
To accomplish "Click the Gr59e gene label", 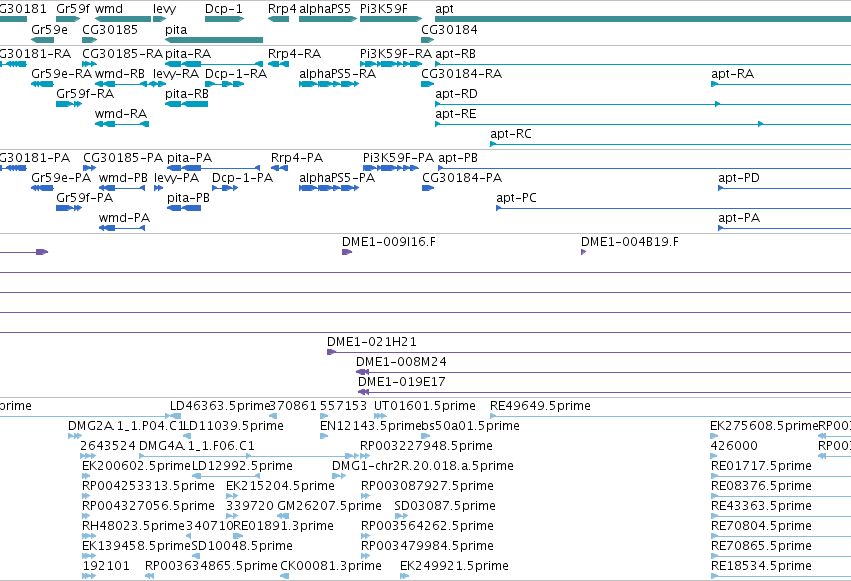I will 49,29.
